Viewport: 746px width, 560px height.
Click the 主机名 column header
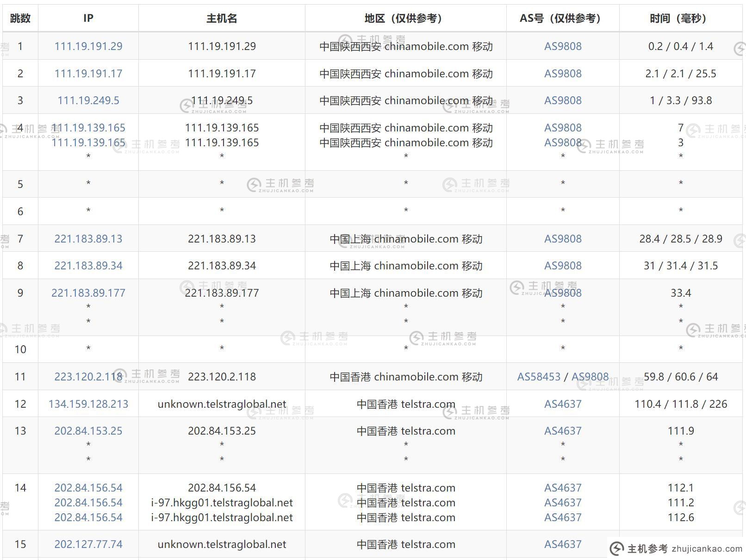(x=222, y=19)
